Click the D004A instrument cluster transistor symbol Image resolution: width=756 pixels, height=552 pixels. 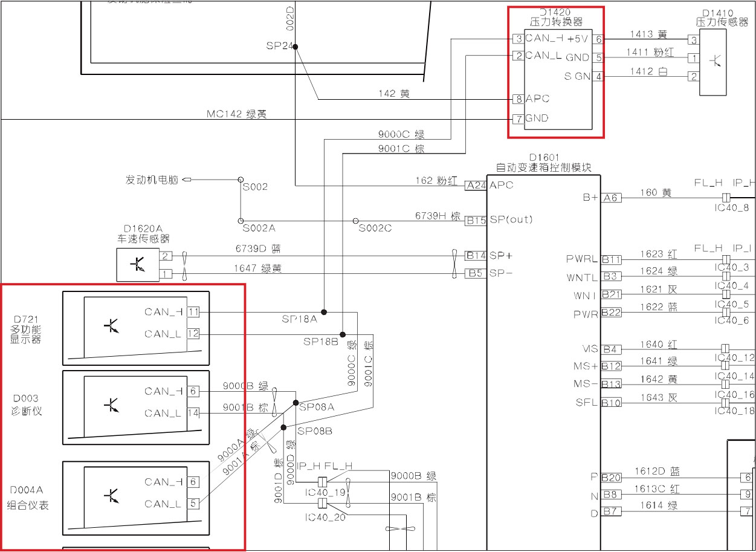(111, 496)
